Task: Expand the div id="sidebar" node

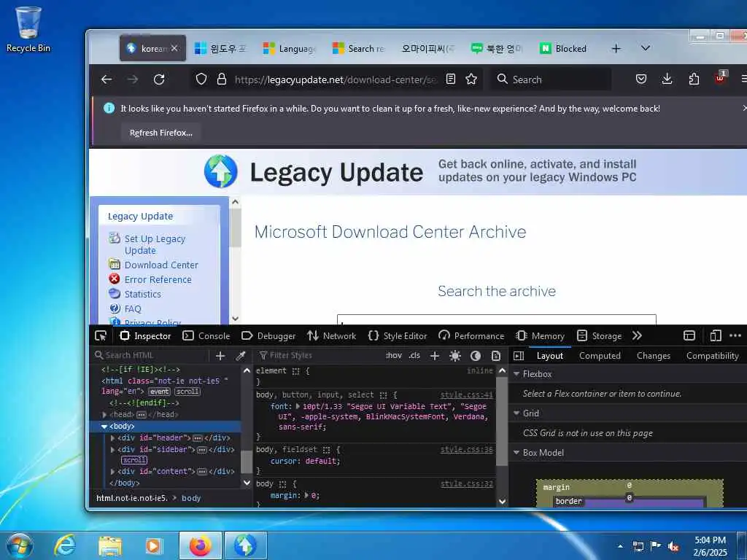Action: pos(113,449)
